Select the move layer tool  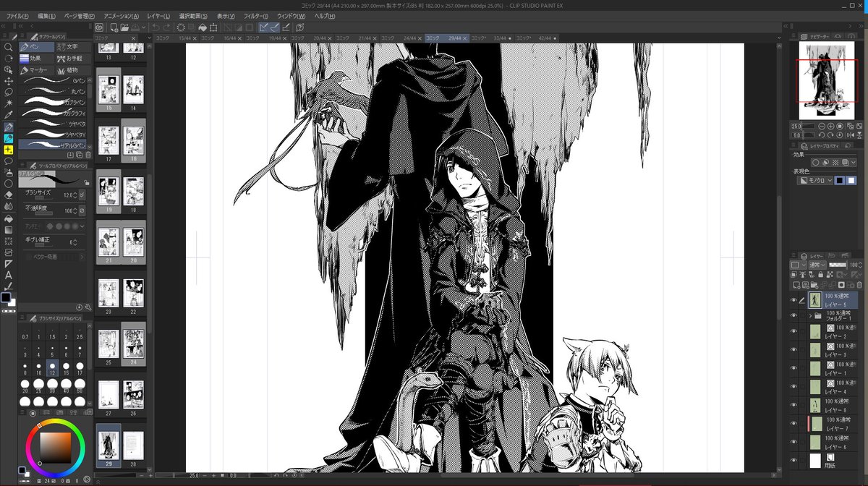point(9,81)
